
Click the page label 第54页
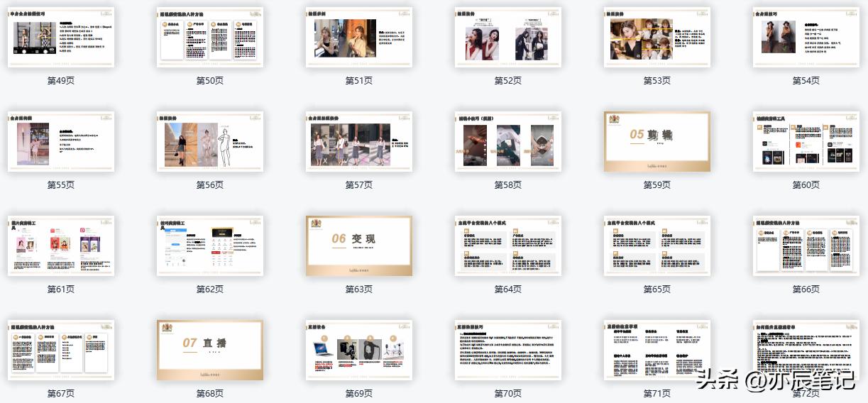[806, 81]
